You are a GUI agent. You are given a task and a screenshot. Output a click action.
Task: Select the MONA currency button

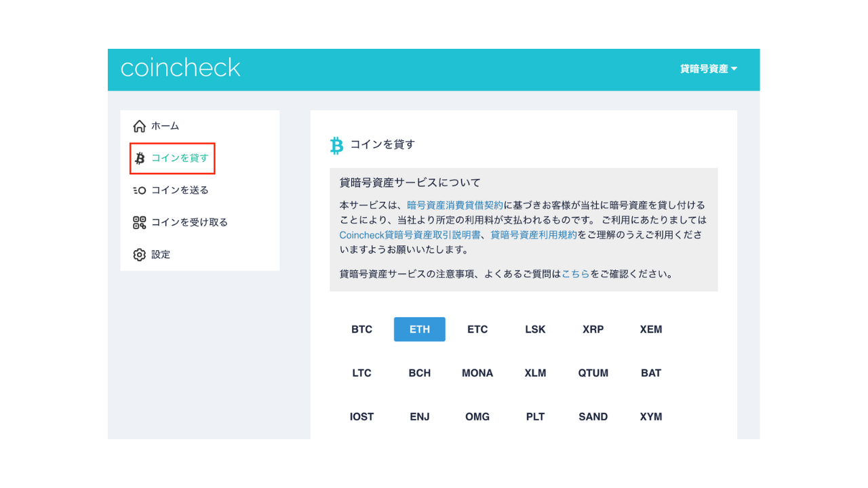(x=477, y=373)
